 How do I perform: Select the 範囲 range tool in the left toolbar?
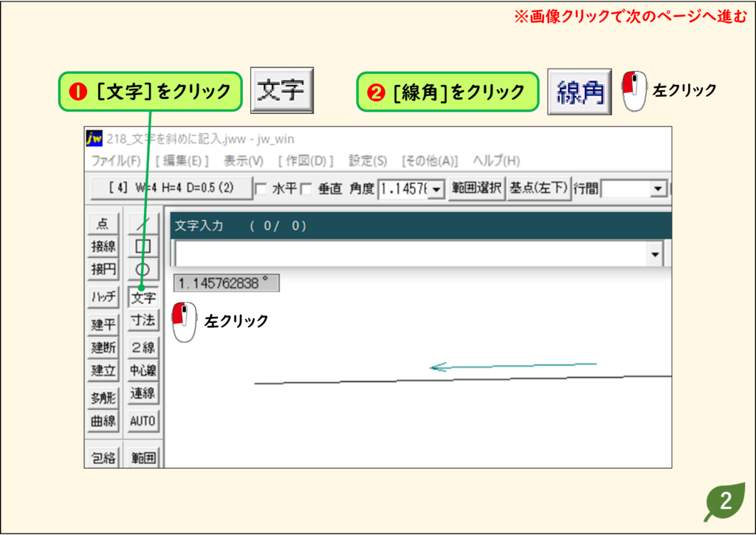(x=143, y=457)
